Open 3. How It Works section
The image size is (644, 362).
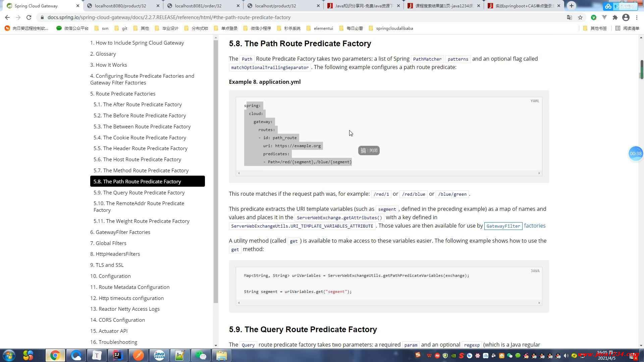[108, 65]
